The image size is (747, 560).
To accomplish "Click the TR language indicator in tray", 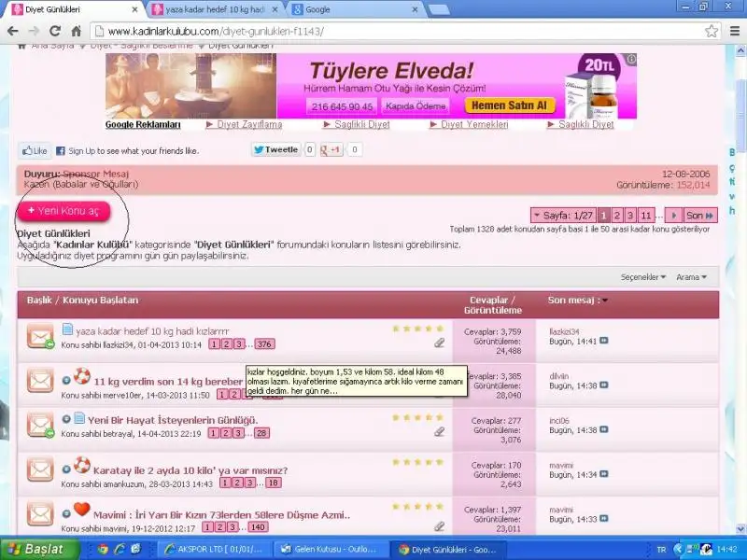I will (661, 550).
